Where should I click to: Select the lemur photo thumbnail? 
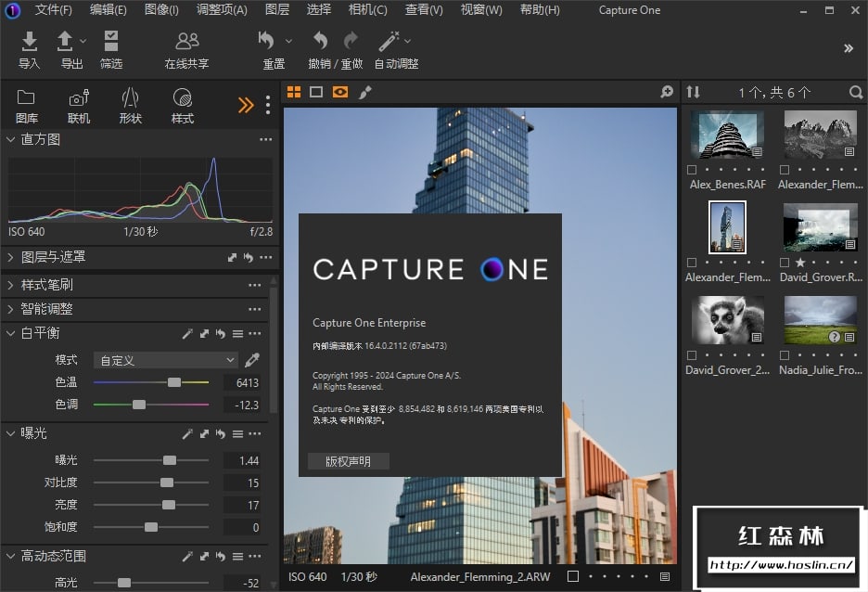click(x=727, y=320)
